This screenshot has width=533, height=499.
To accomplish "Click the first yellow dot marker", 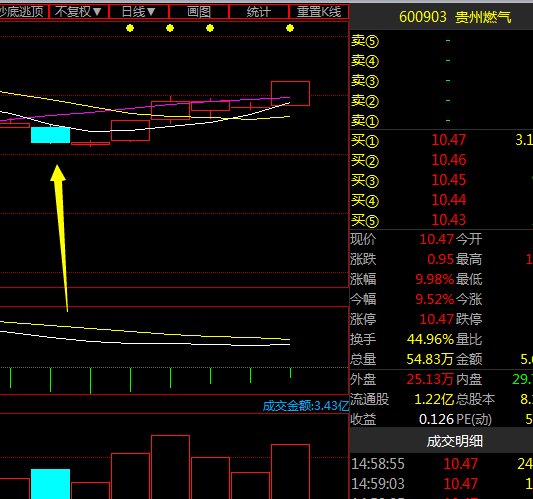I will 130,28.
